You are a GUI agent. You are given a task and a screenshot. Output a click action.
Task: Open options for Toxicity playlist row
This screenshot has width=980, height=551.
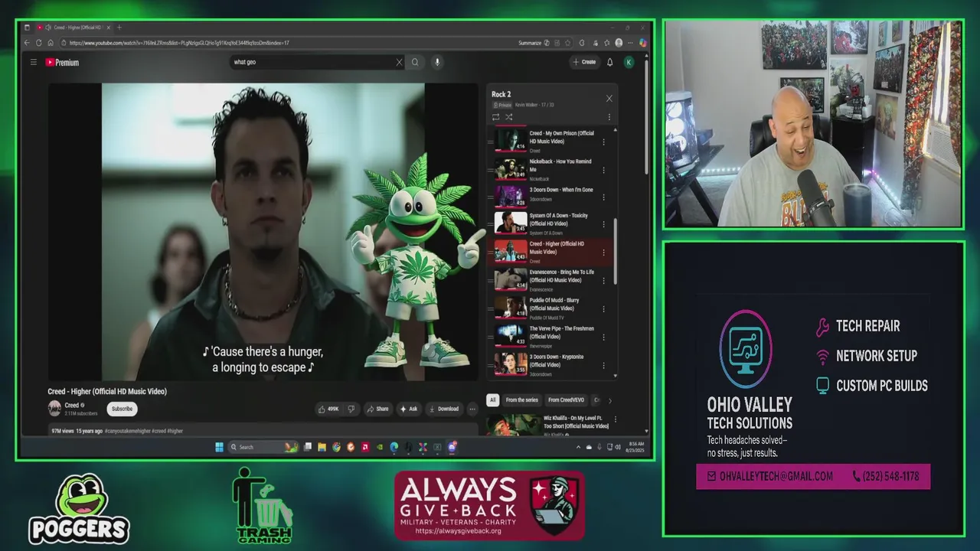click(603, 223)
